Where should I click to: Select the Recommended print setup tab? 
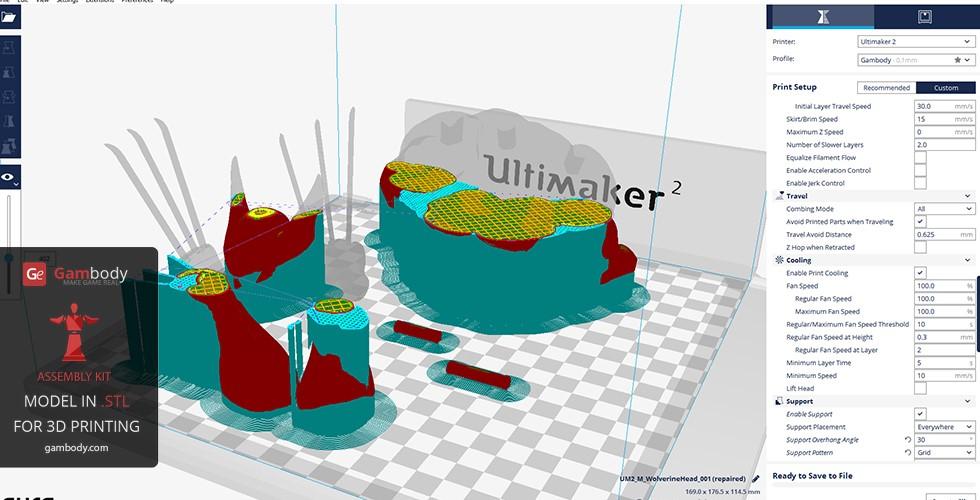pyautogui.click(x=887, y=88)
